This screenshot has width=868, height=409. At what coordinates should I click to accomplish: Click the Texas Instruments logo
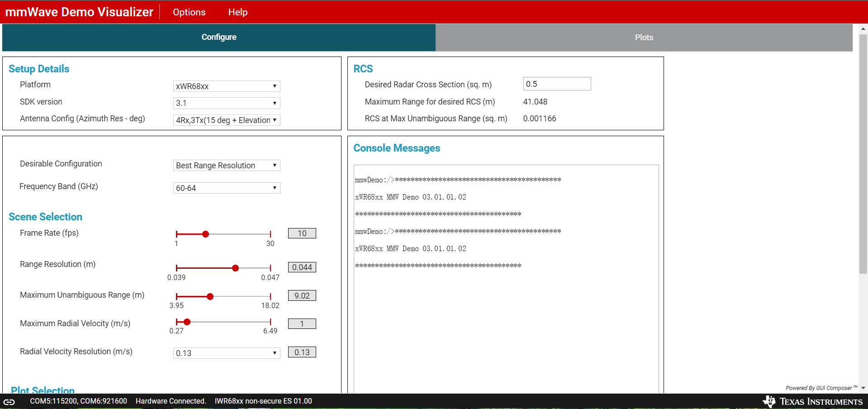pyautogui.click(x=812, y=401)
